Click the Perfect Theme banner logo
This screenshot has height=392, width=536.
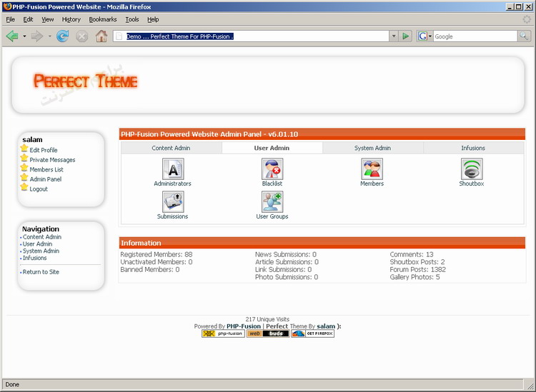86,81
